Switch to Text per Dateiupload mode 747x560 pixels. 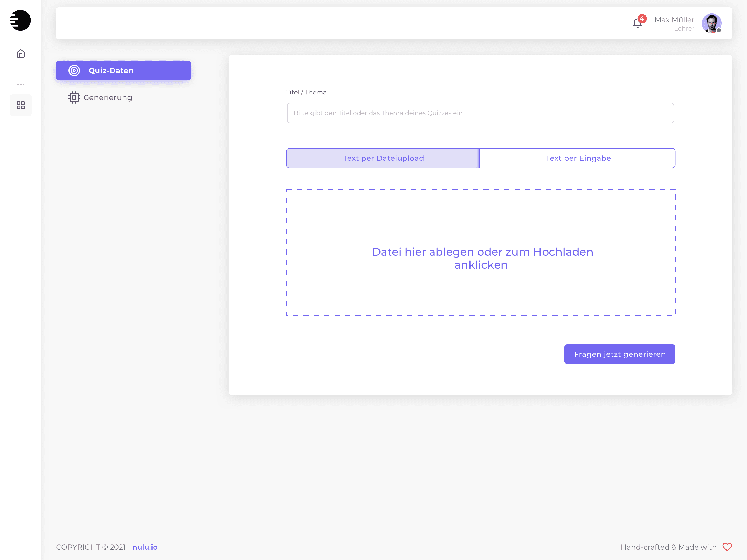[x=383, y=158]
